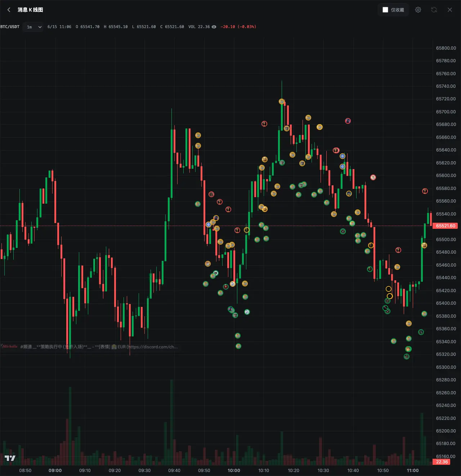Open the TradingView logo link

point(10,458)
